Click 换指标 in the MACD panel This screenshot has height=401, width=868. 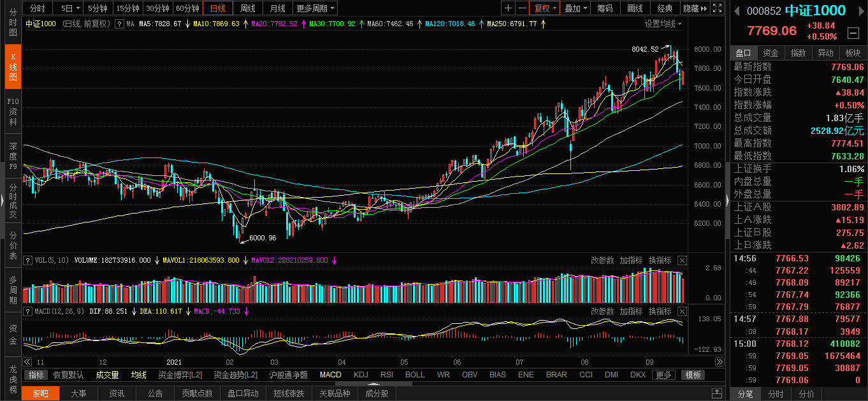tap(660, 311)
